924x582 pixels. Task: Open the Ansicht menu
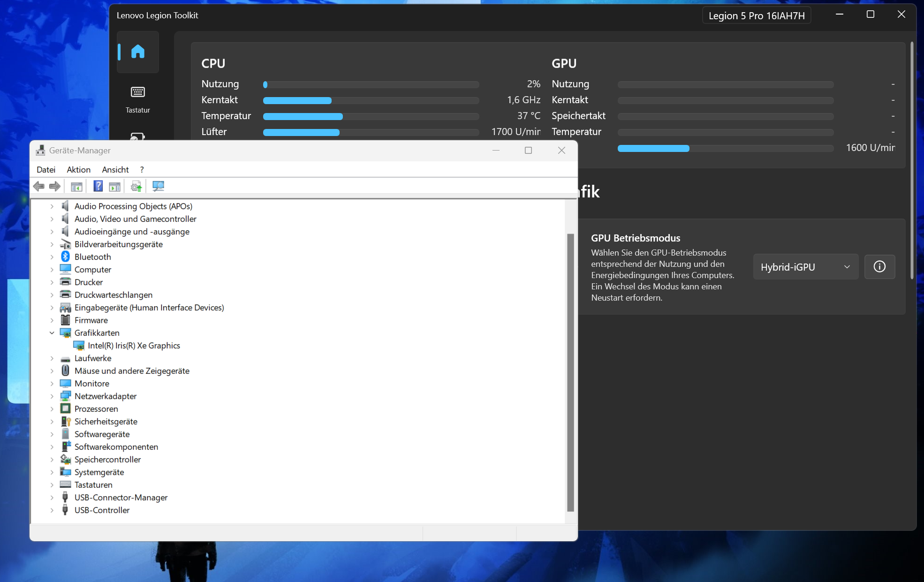tap(115, 170)
